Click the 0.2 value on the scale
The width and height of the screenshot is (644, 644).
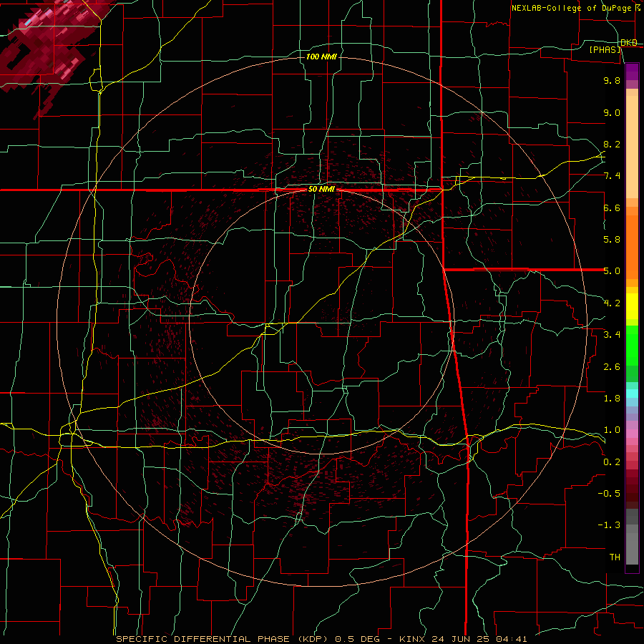coord(612,462)
